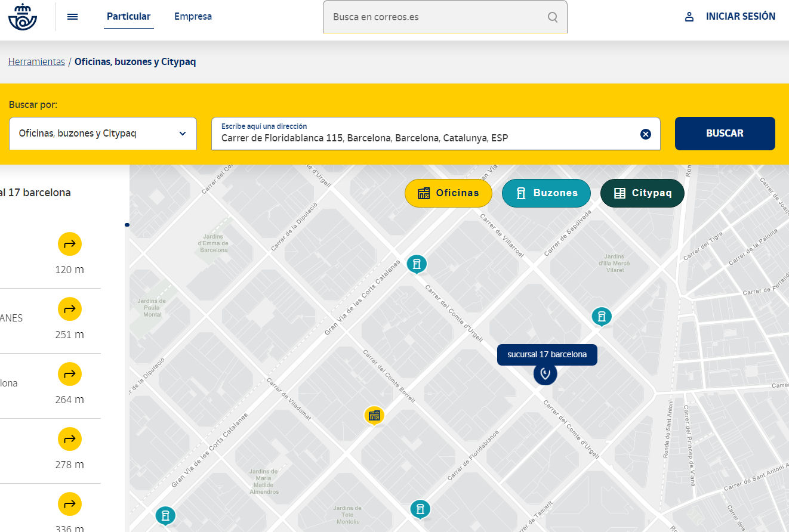Select mailbox marker beside Jardins de Tete Montoliu

click(420, 509)
